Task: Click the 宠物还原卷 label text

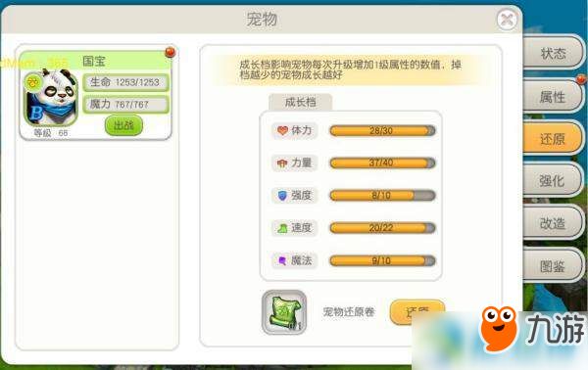Action: [349, 312]
